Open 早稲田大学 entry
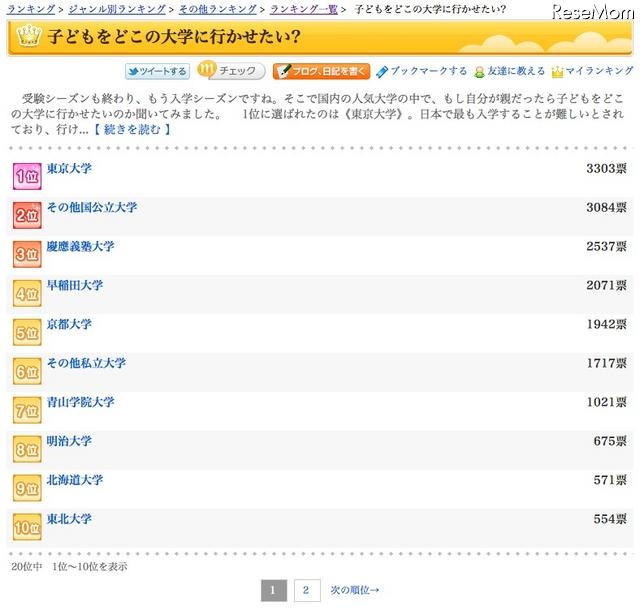640x615 pixels. [75, 285]
